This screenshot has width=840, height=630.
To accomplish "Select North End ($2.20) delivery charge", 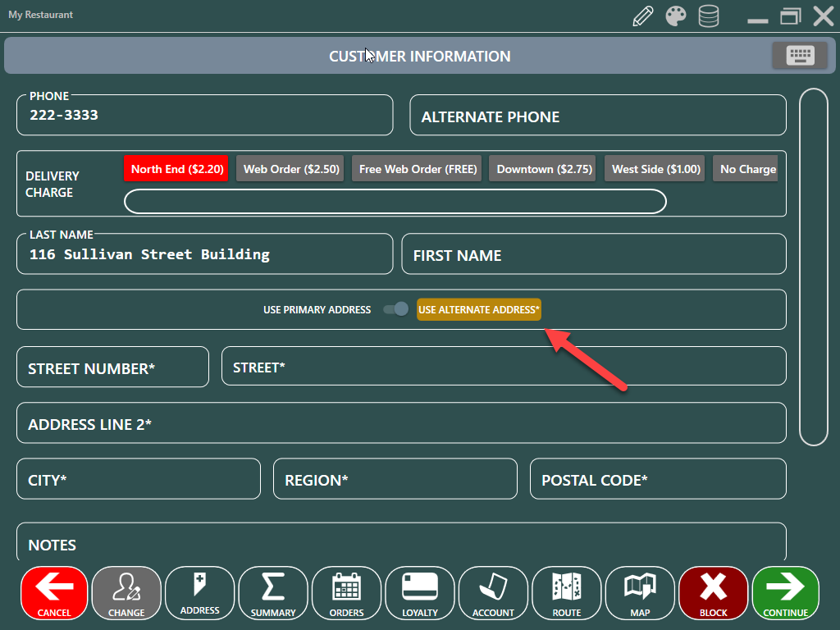I will click(176, 169).
